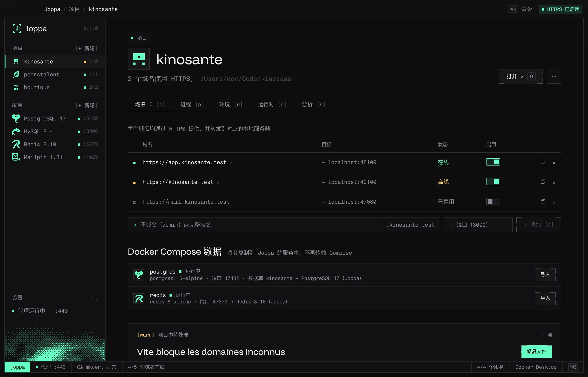The height and width of the screenshot is (377, 588).
Task: Click the redis compose service icon
Action: pyautogui.click(x=139, y=299)
